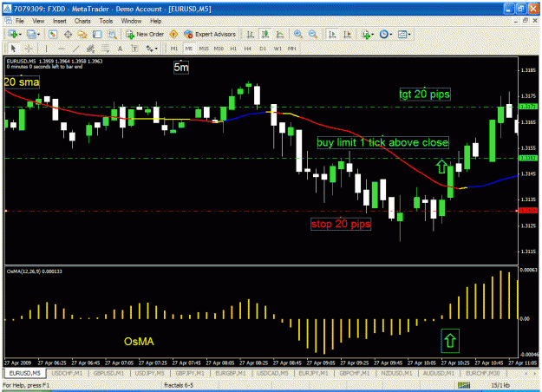Click the Templates icon
Viewport: 542px width, 392px height.
tap(402, 34)
